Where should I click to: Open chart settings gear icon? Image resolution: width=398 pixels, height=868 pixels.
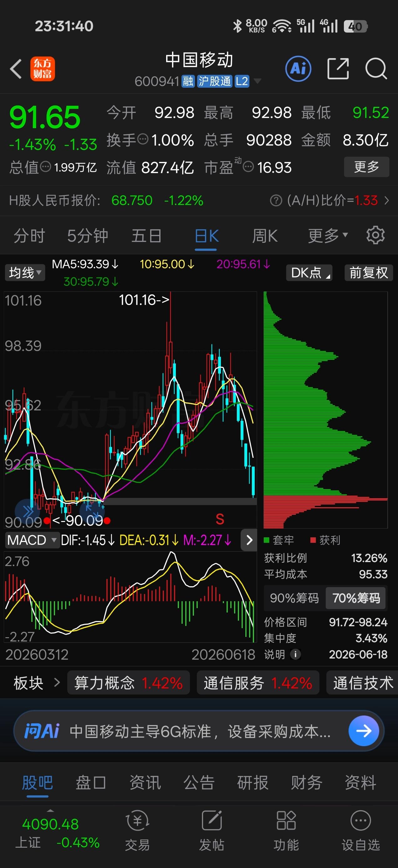click(375, 235)
